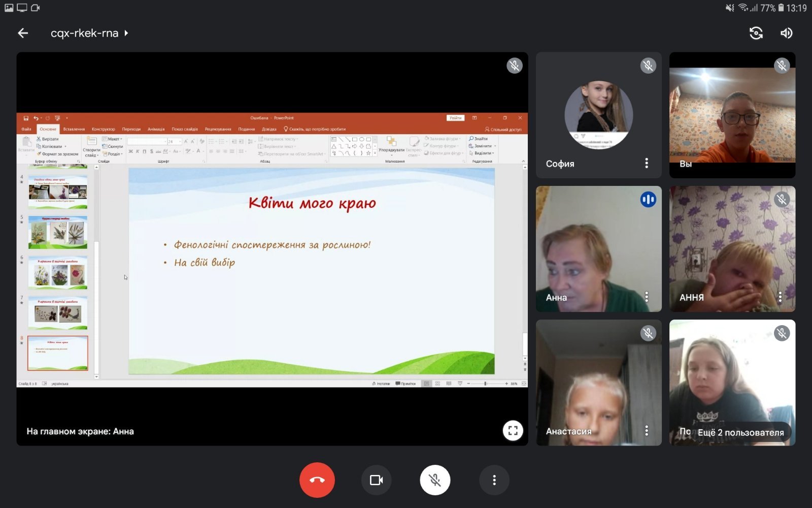Select slide 5 thumbnail in the slide panel
The width and height of the screenshot is (812, 508).
pos(57,232)
